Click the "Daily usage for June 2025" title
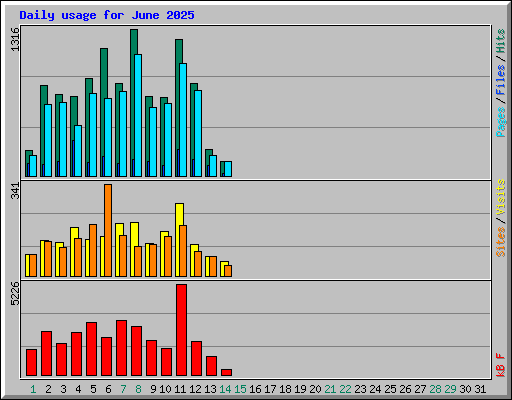512x400 pixels. tap(107, 15)
